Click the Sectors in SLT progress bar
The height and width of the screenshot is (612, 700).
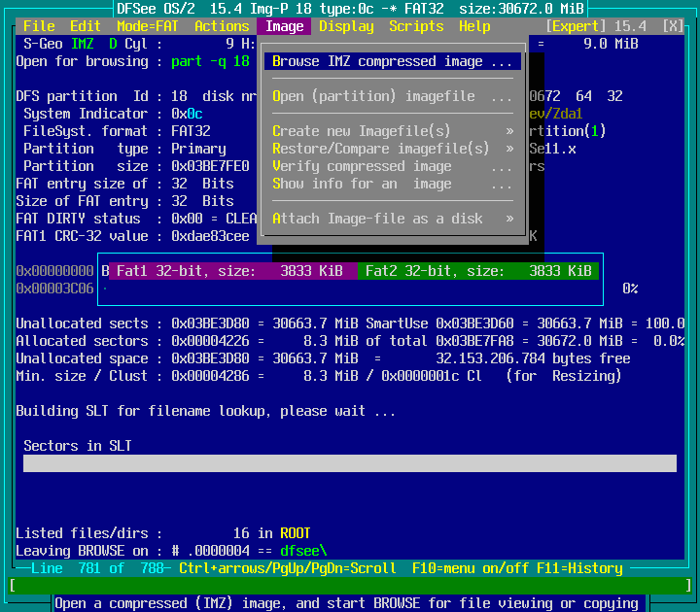(349, 463)
